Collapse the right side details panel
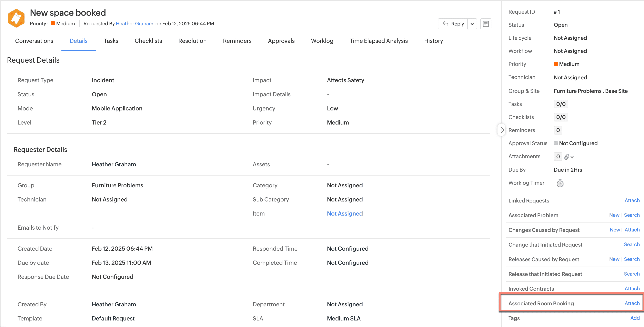Screen dimensions: 644x327 [x=502, y=130]
